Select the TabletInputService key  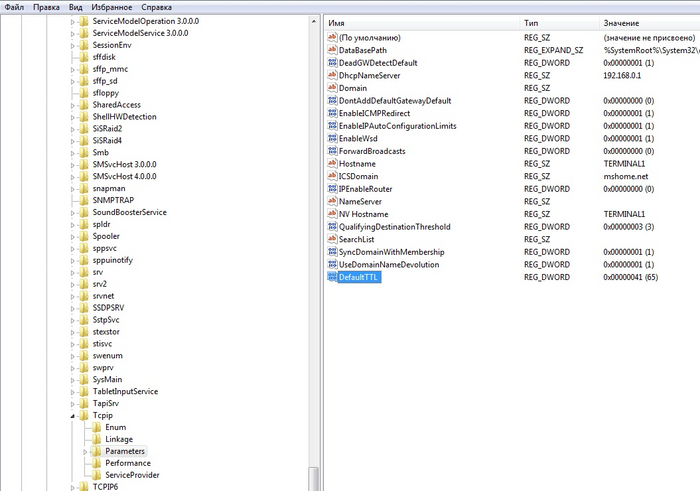(125, 391)
